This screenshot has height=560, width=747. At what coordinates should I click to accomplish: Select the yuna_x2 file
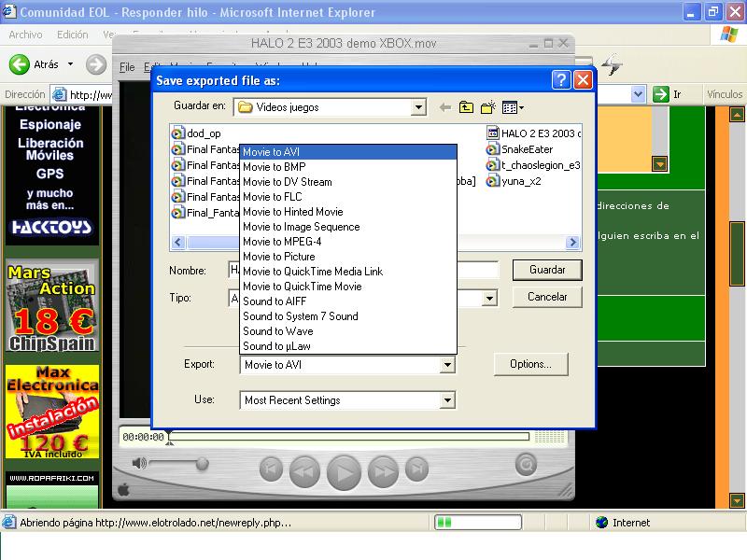coord(514,181)
